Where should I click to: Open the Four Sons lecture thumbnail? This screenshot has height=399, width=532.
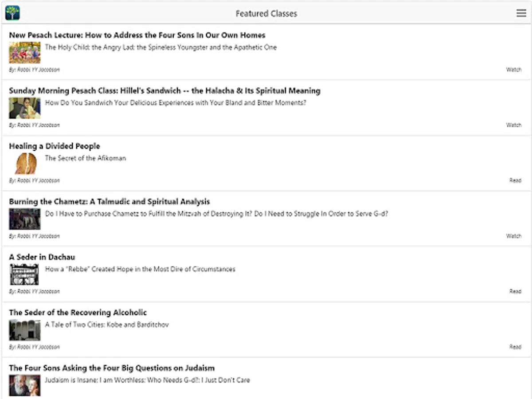[x=25, y=53]
